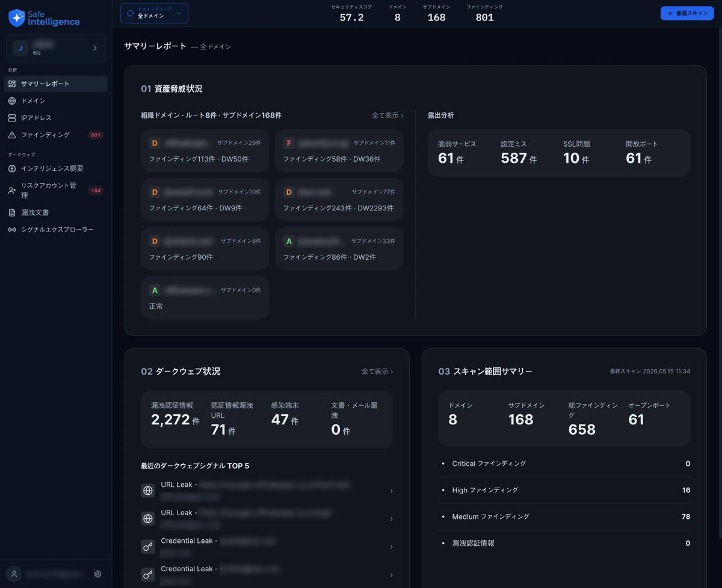Click the 184 badge next to リスクアカウント管理
Image resolution: width=722 pixels, height=588 pixels.
click(96, 191)
